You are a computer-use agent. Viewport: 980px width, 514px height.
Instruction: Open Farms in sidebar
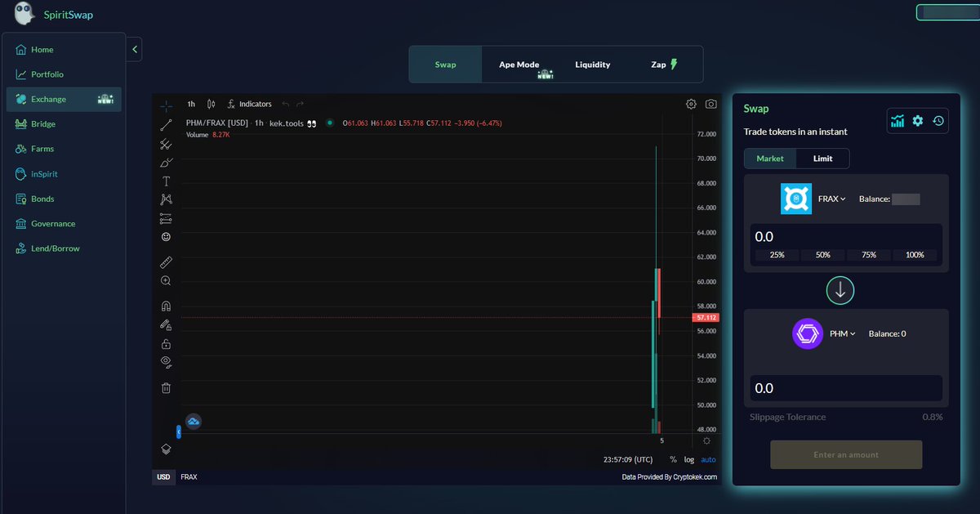pyautogui.click(x=64, y=149)
